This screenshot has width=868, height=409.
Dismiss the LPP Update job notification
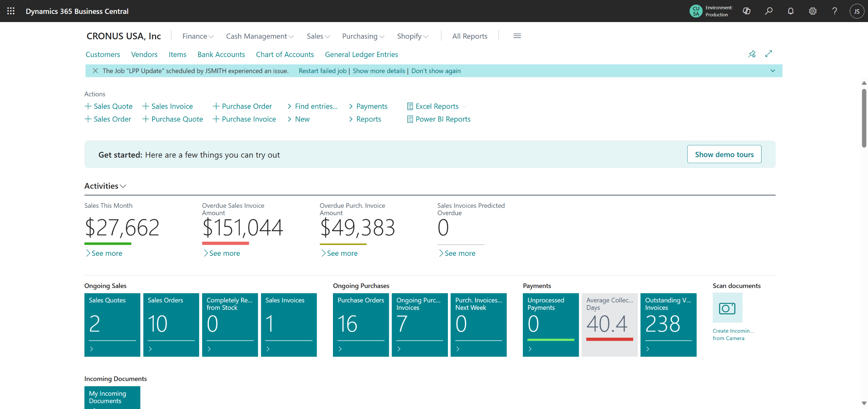95,71
